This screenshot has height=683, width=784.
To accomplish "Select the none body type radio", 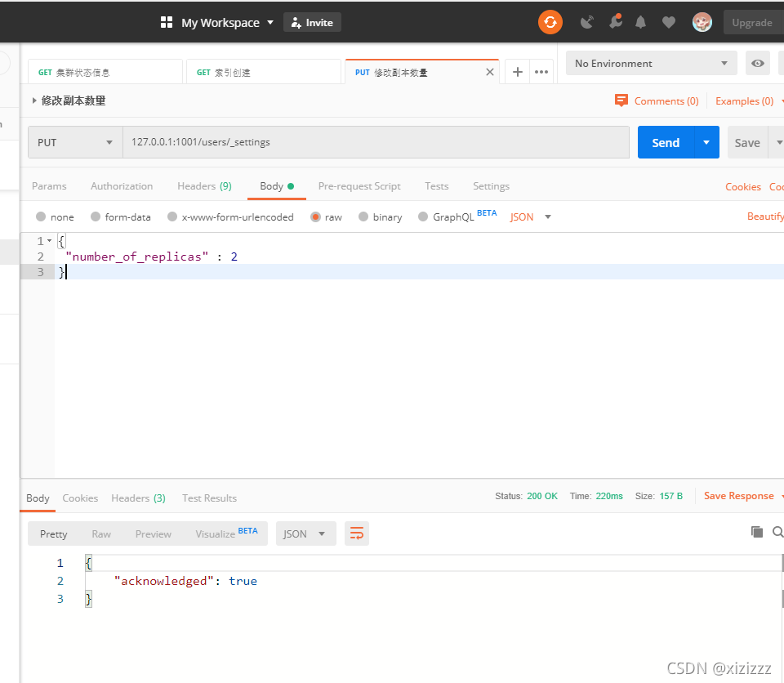I will (x=41, y=217).
